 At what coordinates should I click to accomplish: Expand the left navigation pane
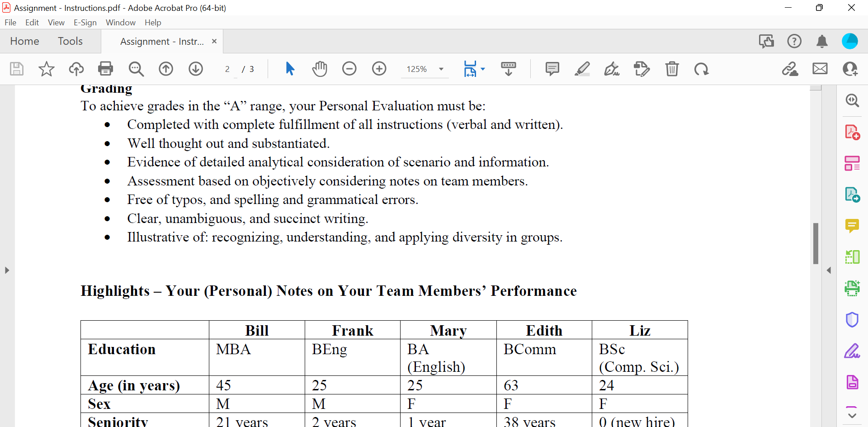pos(7,270)
